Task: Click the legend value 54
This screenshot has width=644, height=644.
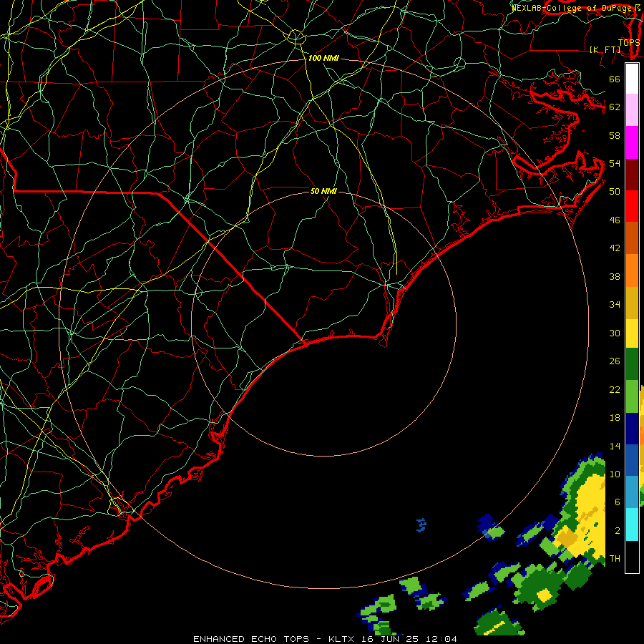Action: click(615, 163)
